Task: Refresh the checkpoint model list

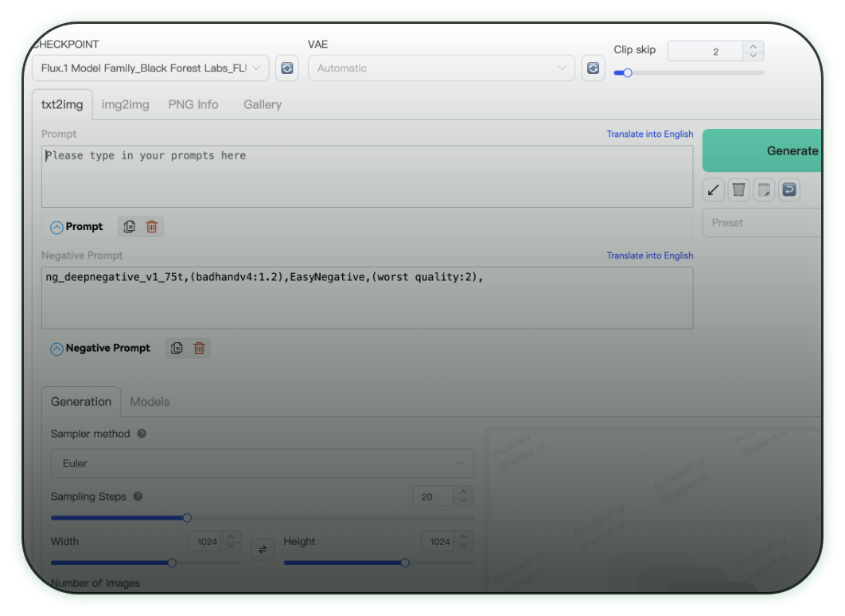Action: click(x=286, y=68)
